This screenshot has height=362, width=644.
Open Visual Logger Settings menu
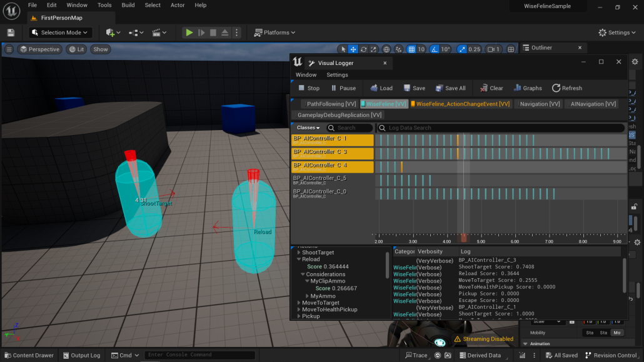coord(337,75)
